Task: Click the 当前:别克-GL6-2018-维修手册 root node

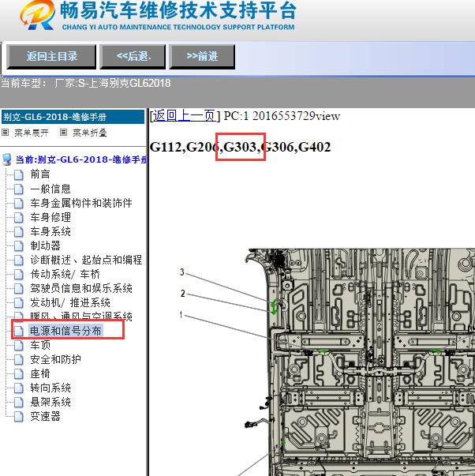Action: tap(81, 159)
